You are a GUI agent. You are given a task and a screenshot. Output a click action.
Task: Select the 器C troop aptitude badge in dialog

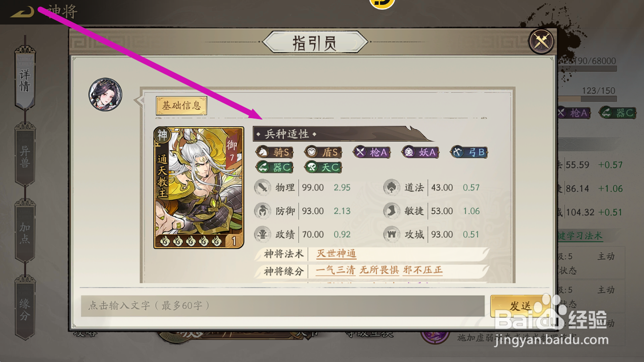pyautogui.click(x=274, y=167)
